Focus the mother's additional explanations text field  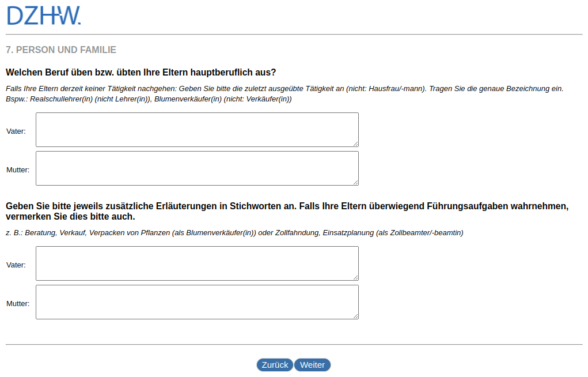click(197, 302)
